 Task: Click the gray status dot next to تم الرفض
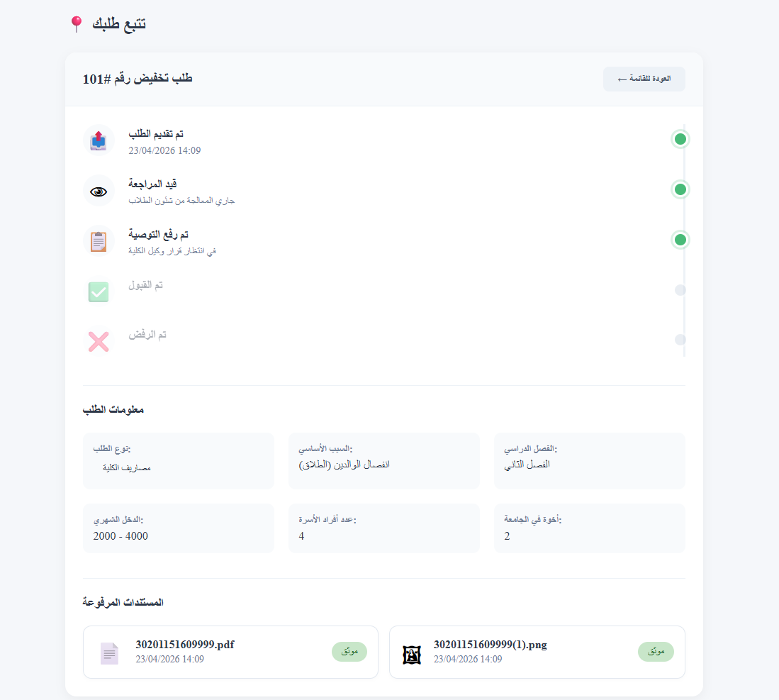[680, 339]
